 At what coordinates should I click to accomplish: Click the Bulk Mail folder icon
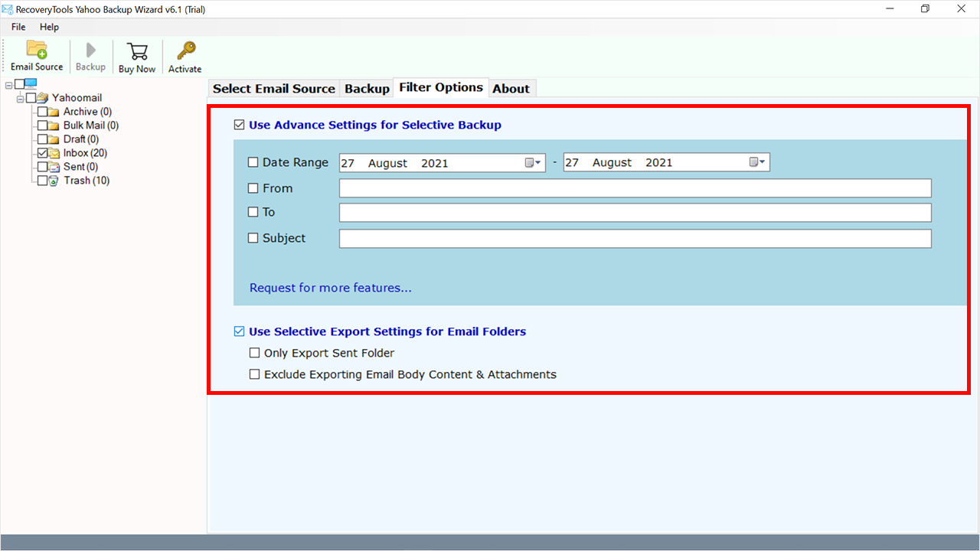[x=54, y=126]
